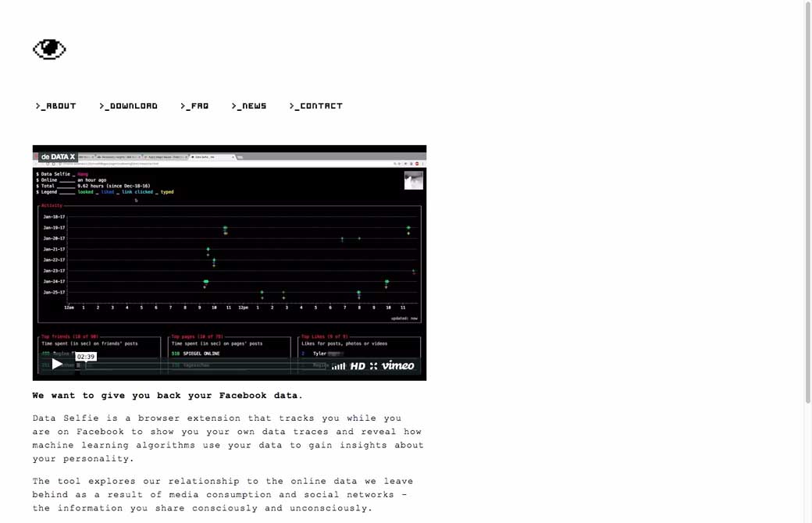Click the activity chart in the video

[x=230, y=261]
